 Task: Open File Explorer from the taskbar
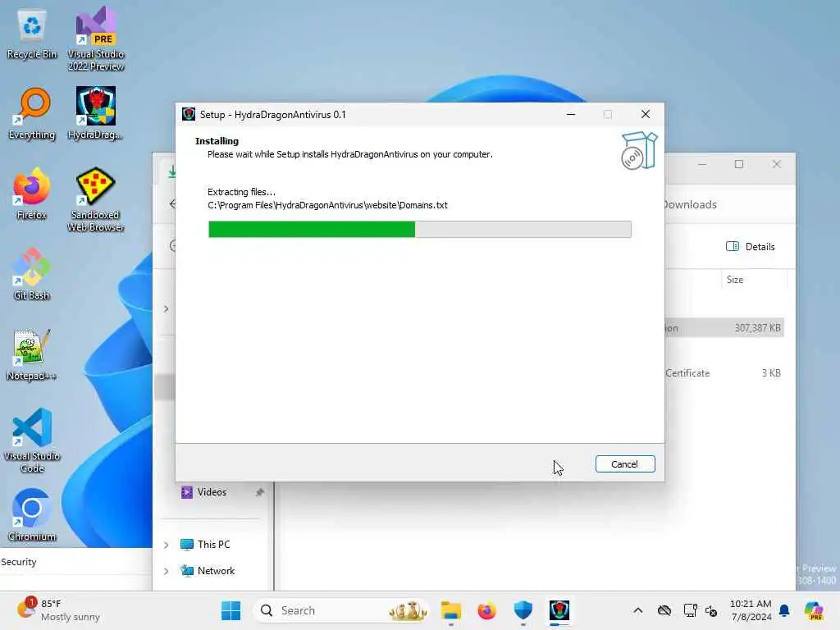pos(450,610)
